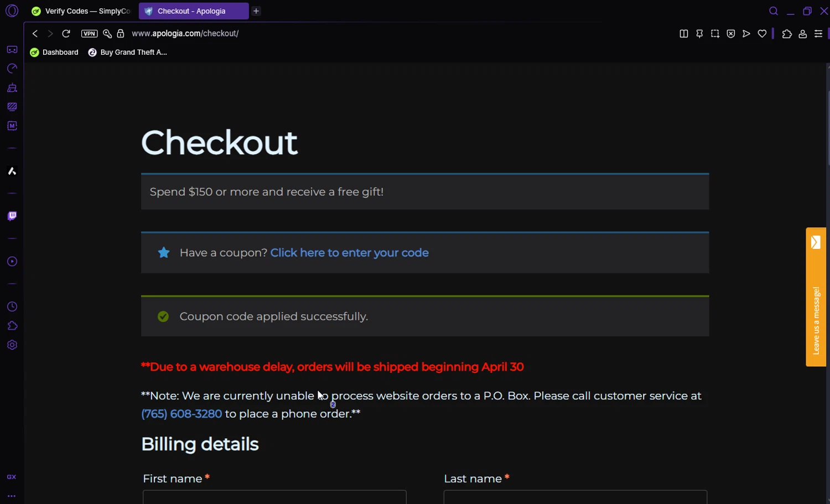The height and width of the screenshot is (504, 830).
Task: Focus the First name input field
Action: (x=274, y=497)
